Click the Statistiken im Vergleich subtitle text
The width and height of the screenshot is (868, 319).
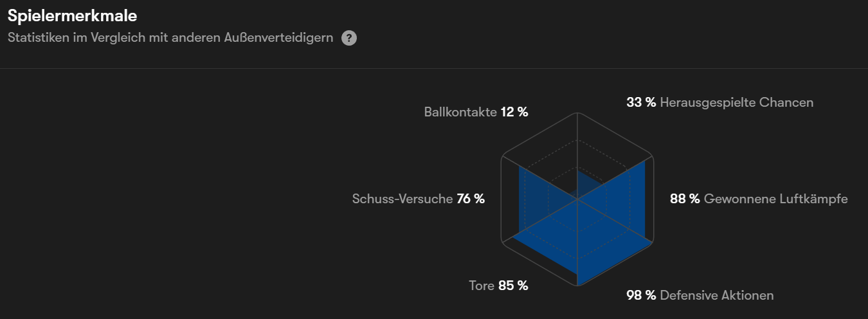(x=170, y=38)
